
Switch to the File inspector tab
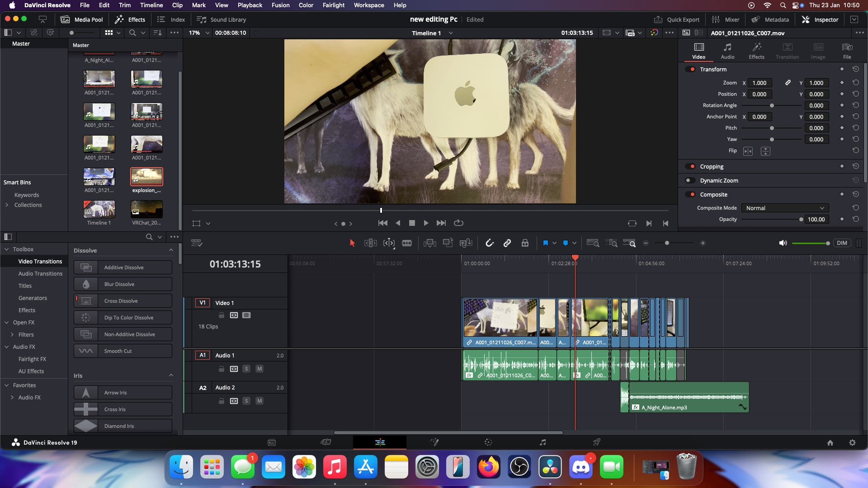(x=847, y=51)
